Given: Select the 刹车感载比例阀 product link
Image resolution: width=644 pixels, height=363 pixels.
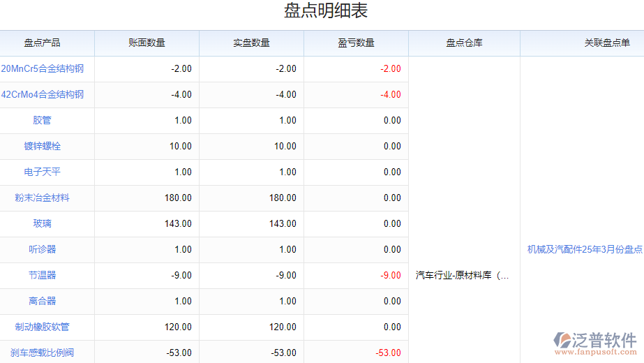Looking at the screenshot, I should 43,353.
